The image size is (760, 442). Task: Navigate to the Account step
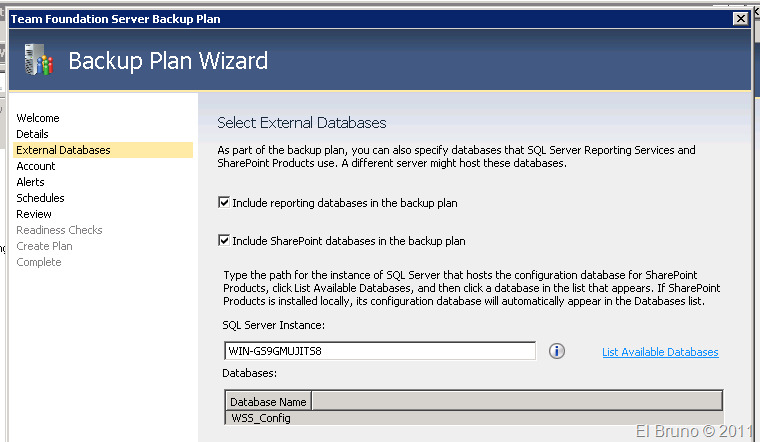tap(36, 166)
